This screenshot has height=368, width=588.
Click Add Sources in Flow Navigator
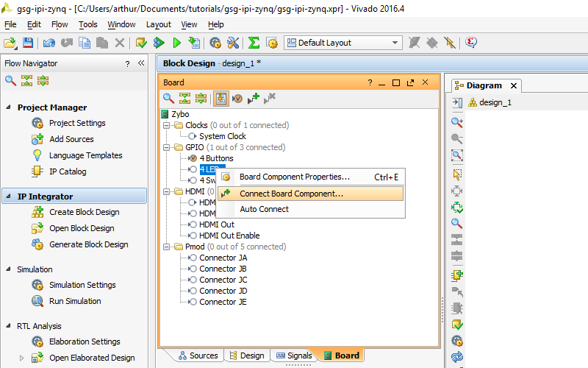click(71, 139)
